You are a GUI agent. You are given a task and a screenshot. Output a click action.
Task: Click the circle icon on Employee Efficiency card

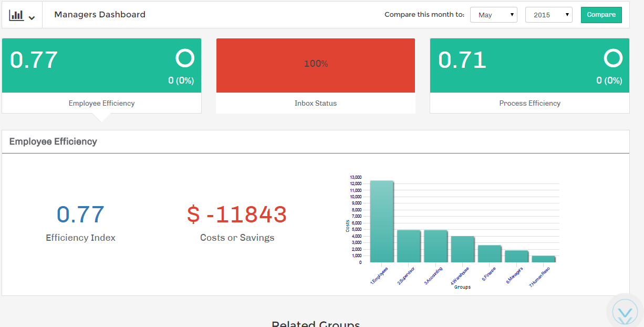[185, 58]
